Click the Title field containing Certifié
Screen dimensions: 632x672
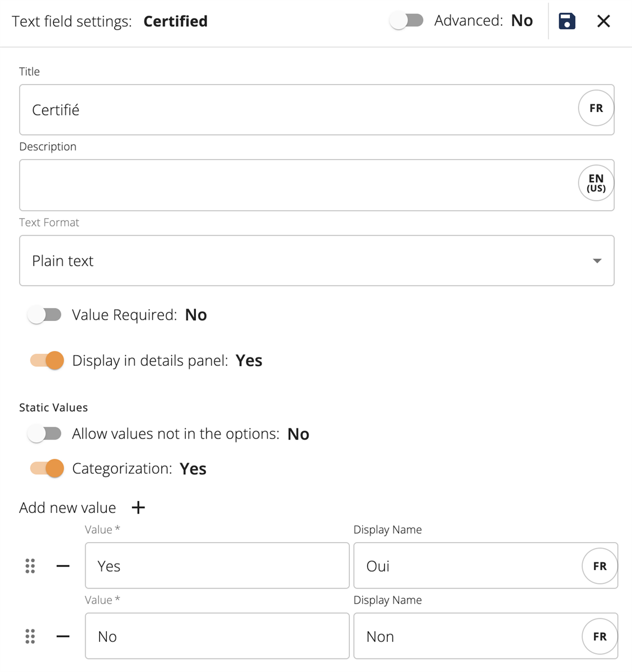point(297,110)
